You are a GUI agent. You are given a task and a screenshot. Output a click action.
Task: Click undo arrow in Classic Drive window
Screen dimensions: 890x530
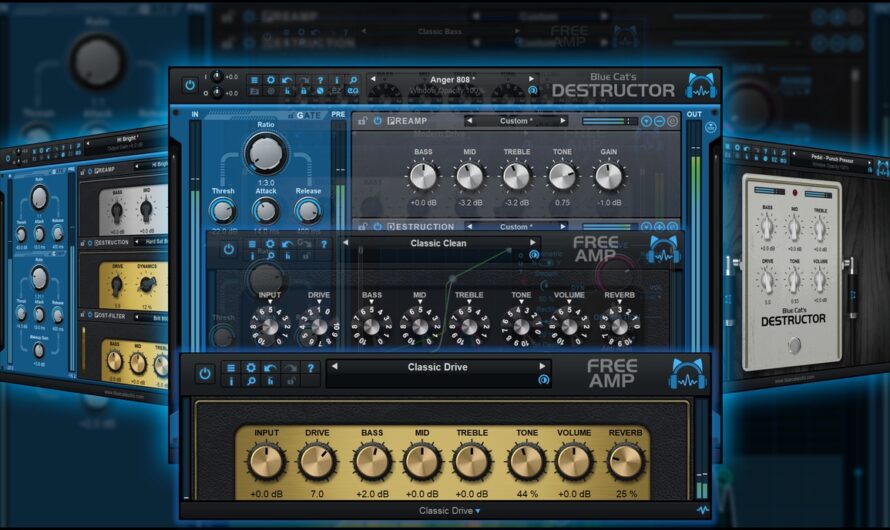click(270, 368)
